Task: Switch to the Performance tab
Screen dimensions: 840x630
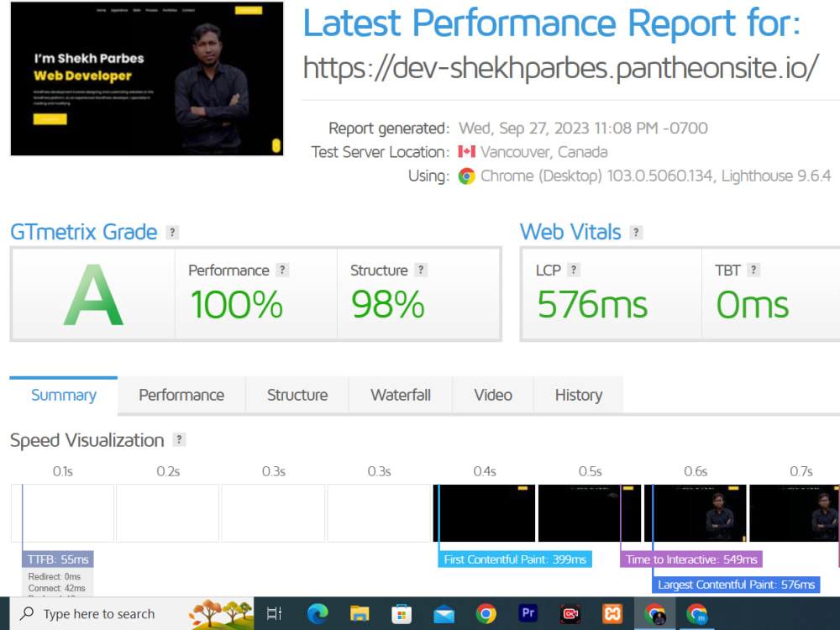Action: (181, 396)
